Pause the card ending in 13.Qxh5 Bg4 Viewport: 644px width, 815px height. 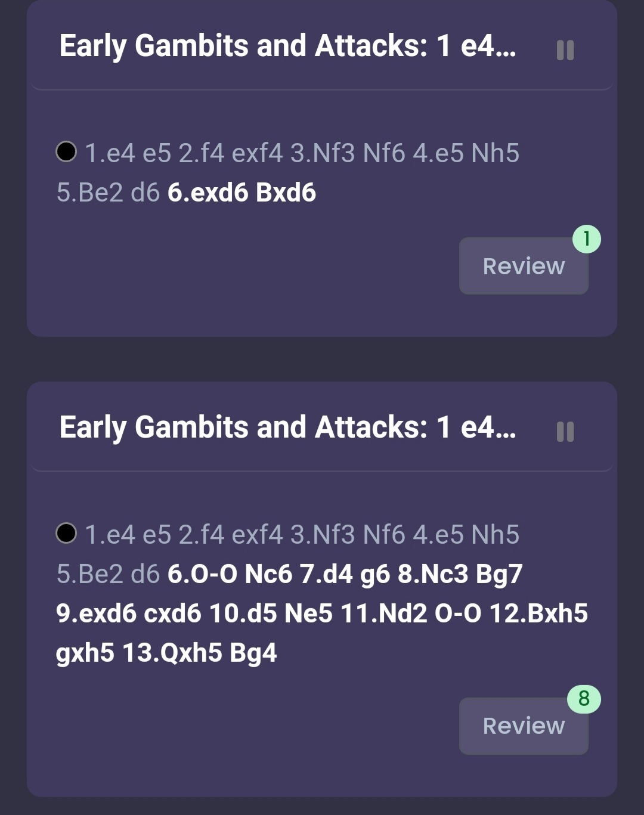pyautogui.click(x=565, y=432)
